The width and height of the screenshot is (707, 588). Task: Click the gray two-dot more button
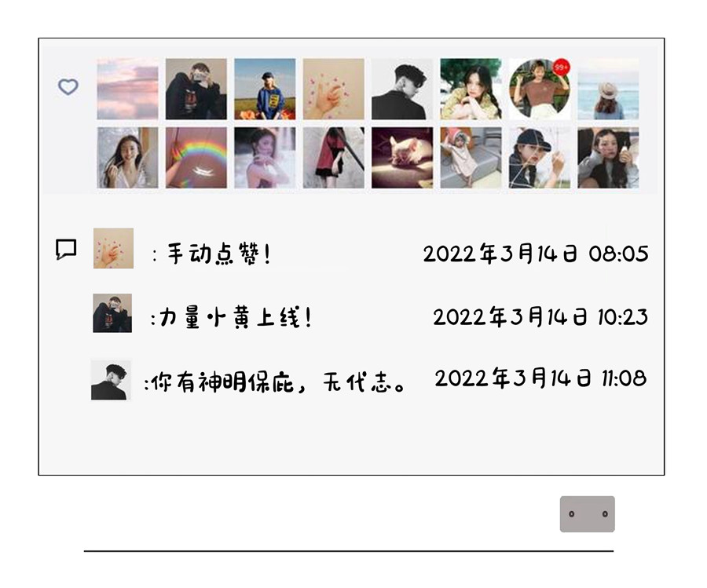[x=587, y=514]
